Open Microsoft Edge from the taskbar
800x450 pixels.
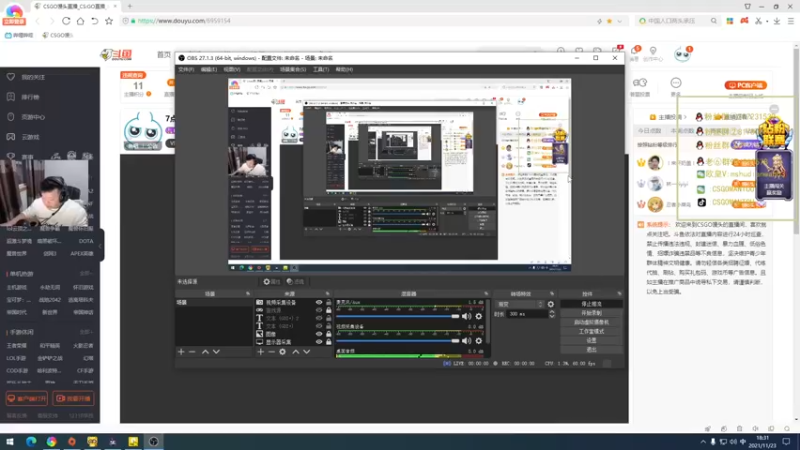tap(31, 441)
